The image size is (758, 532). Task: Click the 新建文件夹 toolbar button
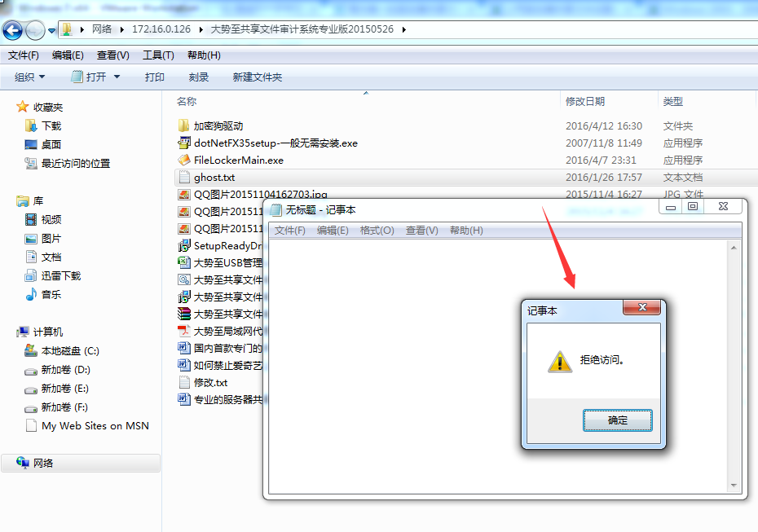coord(258,77)
